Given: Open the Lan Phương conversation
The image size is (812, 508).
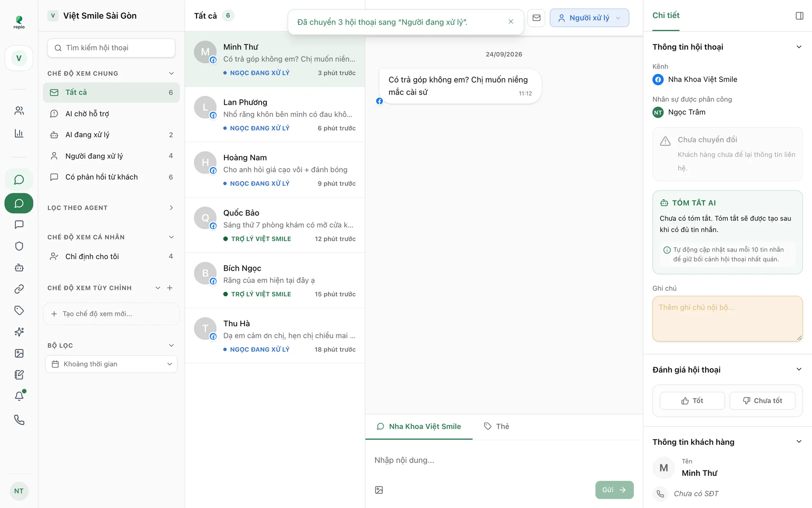Looking at the screenshot, I should (275, 115).
